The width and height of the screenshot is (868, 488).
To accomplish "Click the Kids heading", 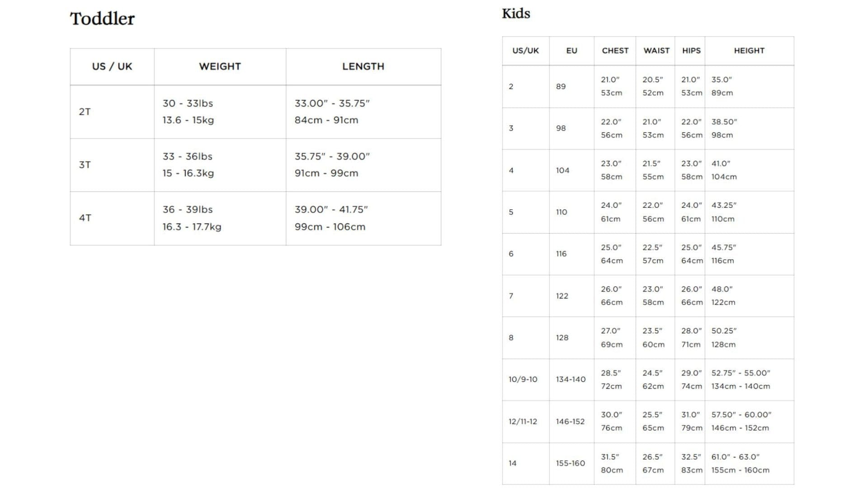I will click(516, 14).
